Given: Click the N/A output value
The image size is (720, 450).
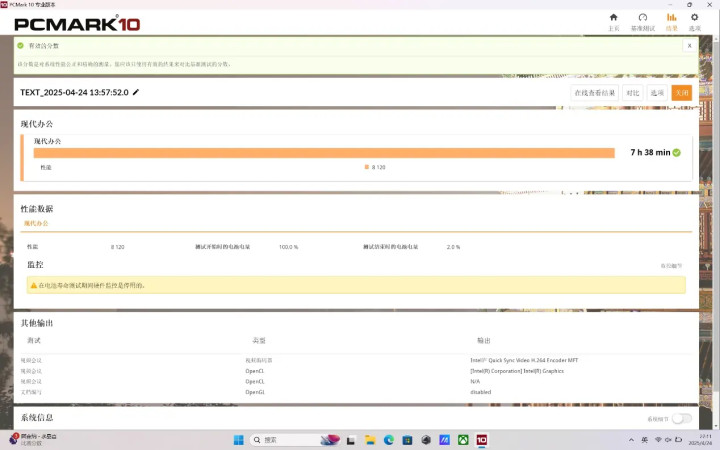Looking at the screenshot, I should (475, 382).
